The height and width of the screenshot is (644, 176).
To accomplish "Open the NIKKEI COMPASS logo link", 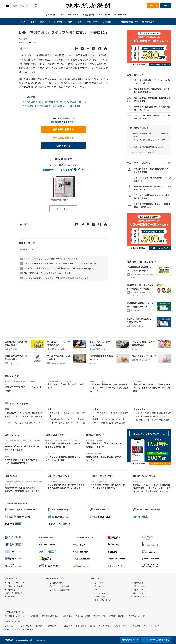I will tap(150, 558).
